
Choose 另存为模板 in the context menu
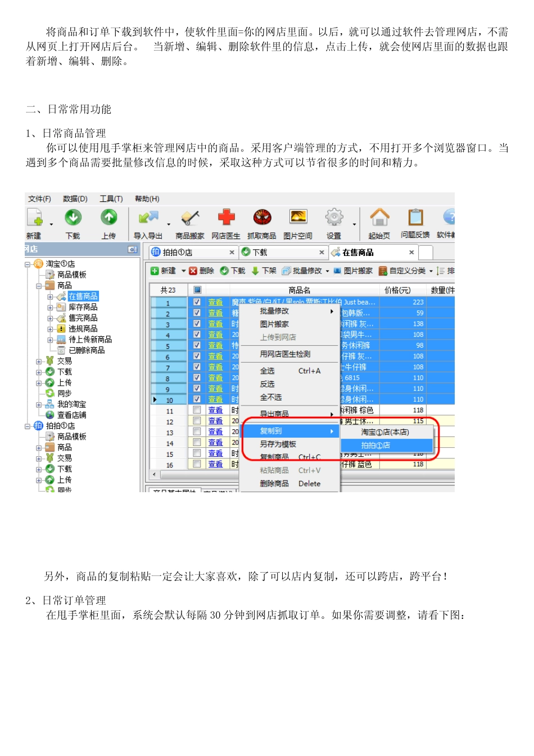290,444
